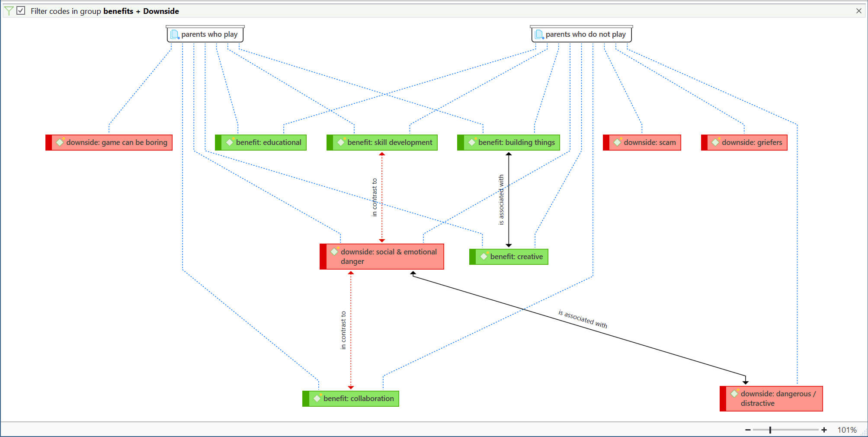Click diamond icon of downside: griefers
The image size is (868, 437).
click(x=716, y=142)
